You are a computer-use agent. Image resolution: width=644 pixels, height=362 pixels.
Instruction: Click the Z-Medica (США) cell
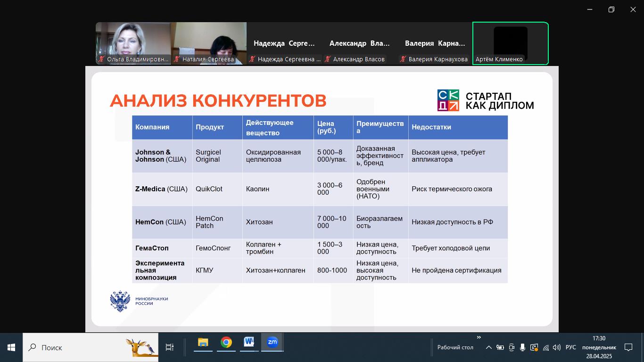click(162, 189)
